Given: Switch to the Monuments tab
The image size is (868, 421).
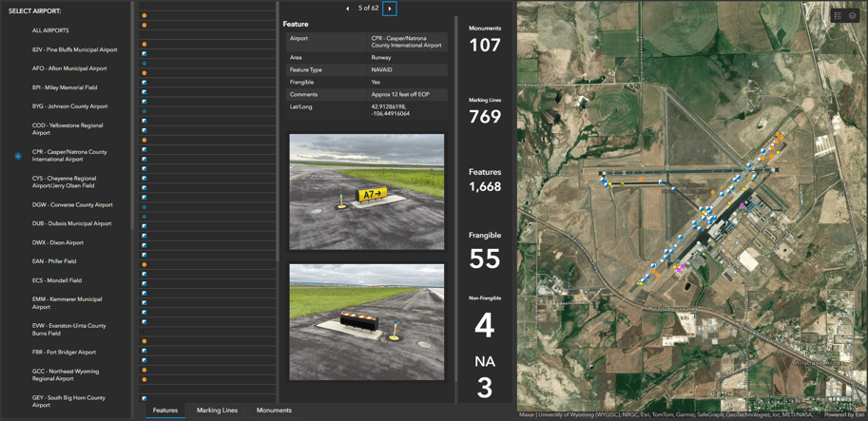Looking at the screenshot, I should (274, 411).
